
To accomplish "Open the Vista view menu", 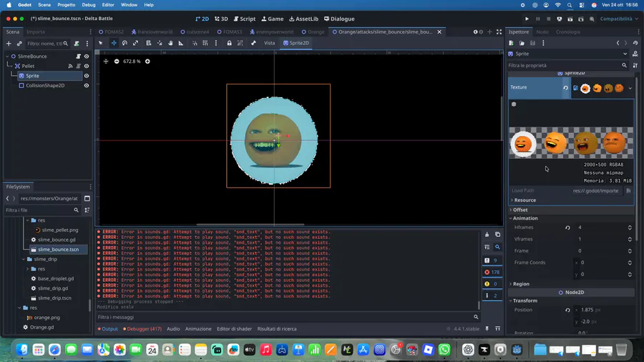I will 270,43.
